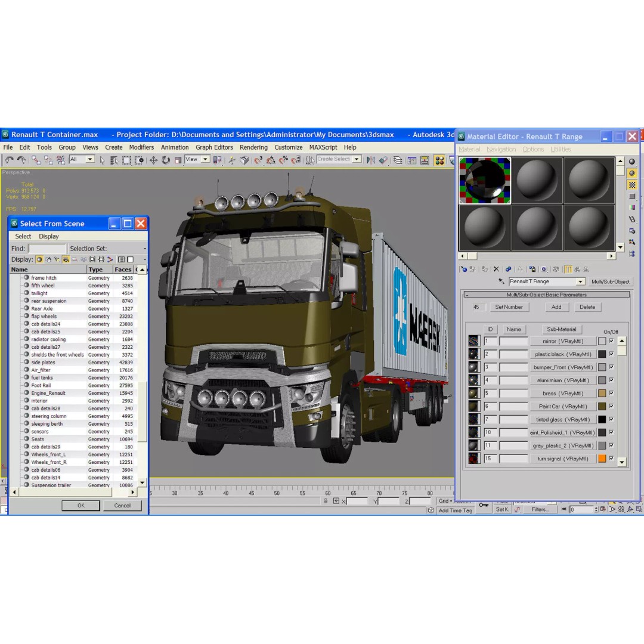The width and height of the screenshot is (644, 644).
Task: Click Put to Library icon
Action: (x=532, y=269)
